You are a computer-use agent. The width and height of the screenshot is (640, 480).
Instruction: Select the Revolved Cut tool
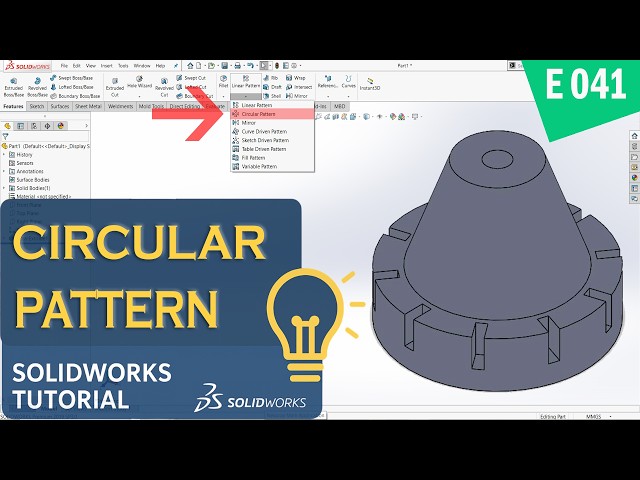tap(164, 88)
